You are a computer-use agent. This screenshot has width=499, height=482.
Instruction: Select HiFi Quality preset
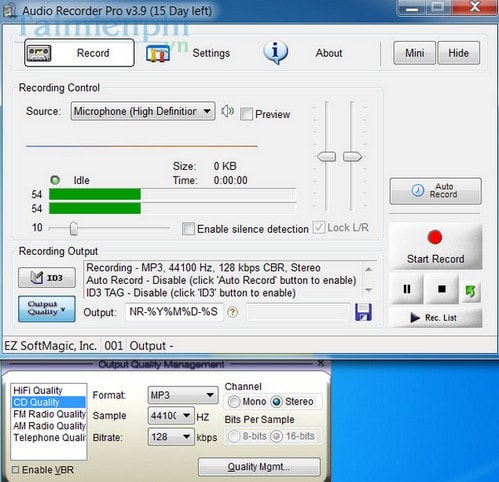48,390
